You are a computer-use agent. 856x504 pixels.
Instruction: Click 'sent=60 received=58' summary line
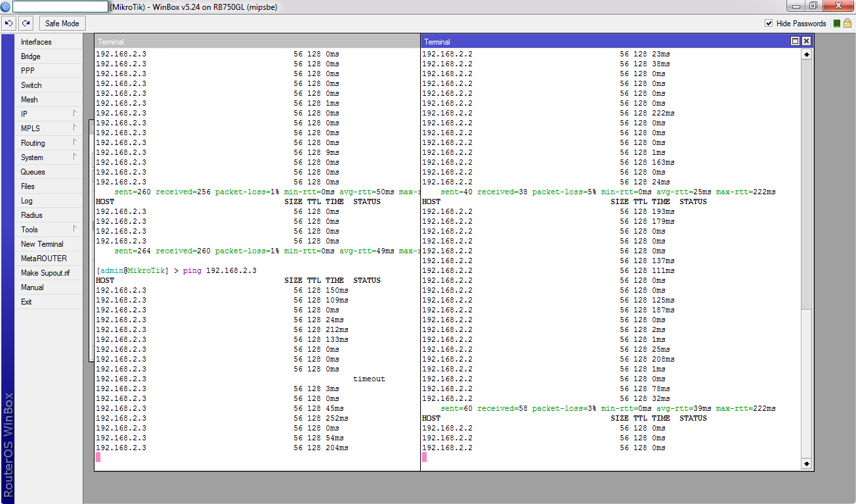[x=608, y=408]
